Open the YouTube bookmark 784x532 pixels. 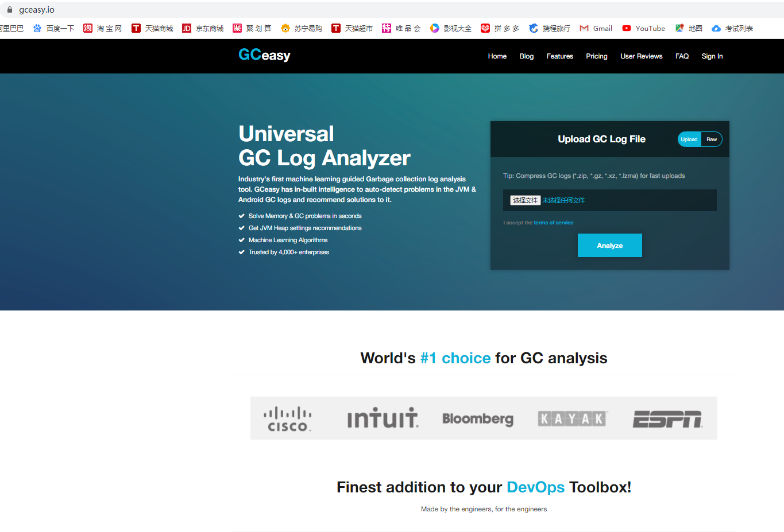pos(643,28)
